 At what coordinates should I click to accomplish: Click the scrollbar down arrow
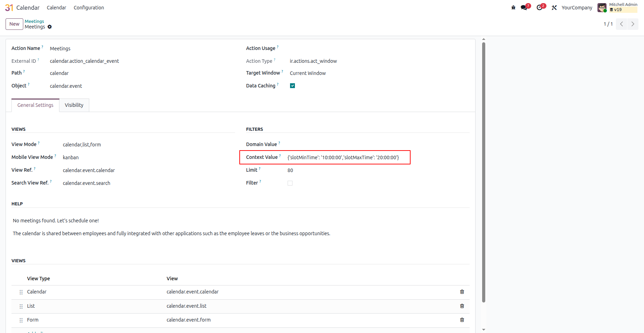(484, 330)
